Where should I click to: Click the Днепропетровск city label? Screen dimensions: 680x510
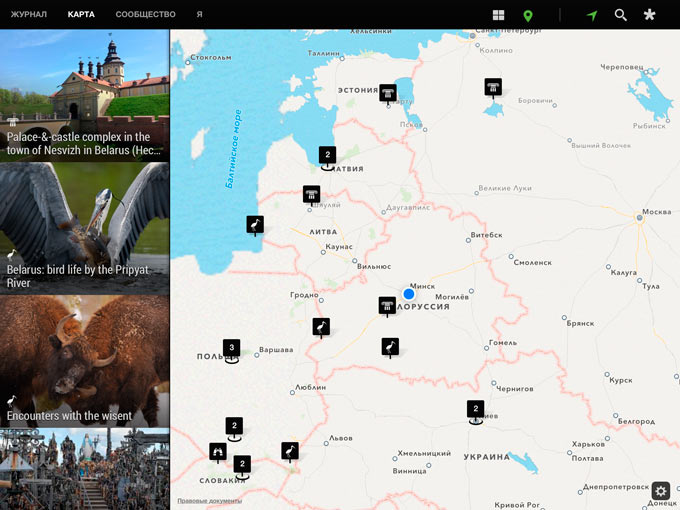pyautogui.click(x=616, y=487)
